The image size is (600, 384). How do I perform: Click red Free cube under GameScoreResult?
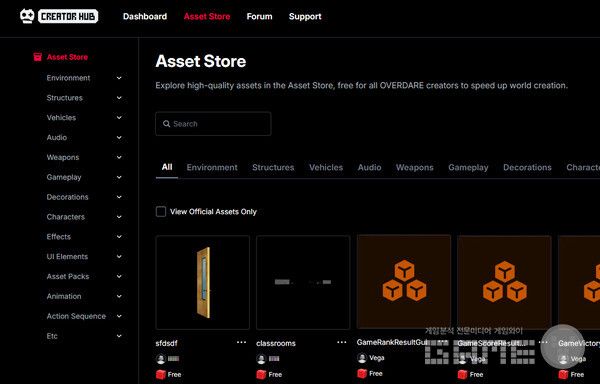pyautogui.click(x=463, y=374)
